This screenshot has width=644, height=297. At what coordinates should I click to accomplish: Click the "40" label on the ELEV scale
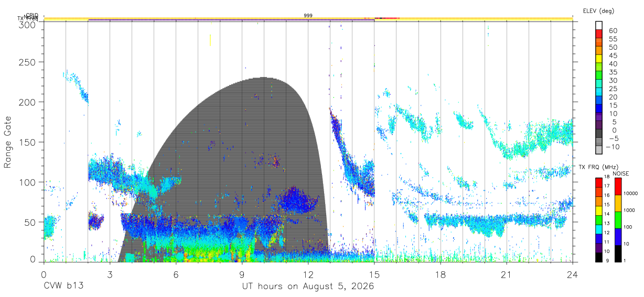coord(613,64)
